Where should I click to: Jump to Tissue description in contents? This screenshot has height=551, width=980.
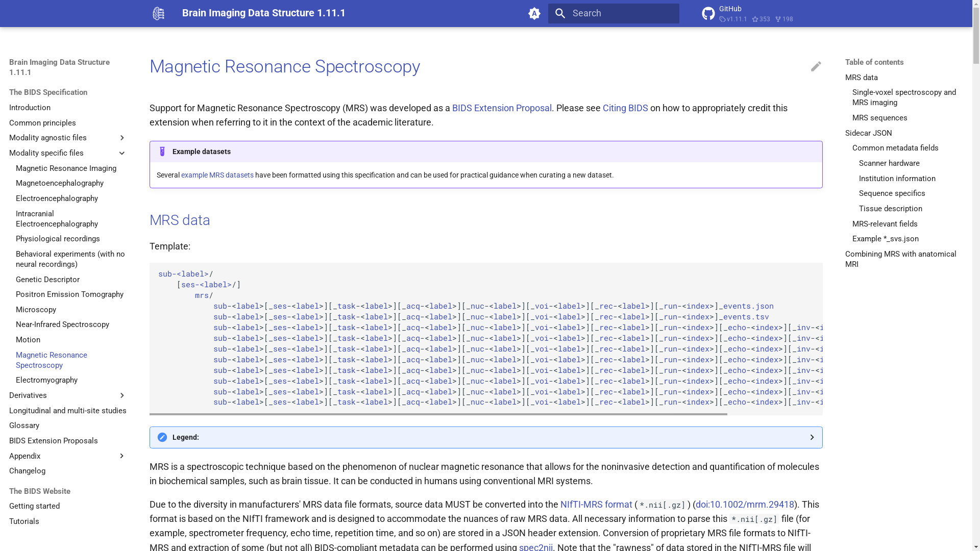[x=890, y=209]
